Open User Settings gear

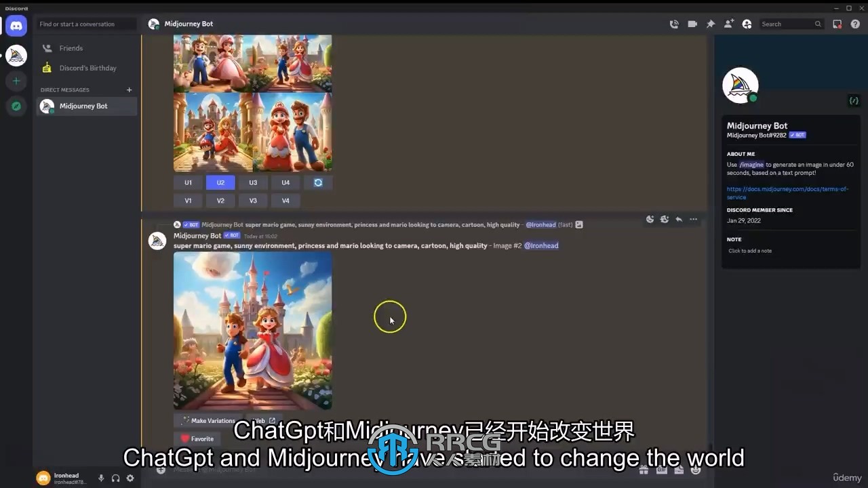tap(130, 478)
